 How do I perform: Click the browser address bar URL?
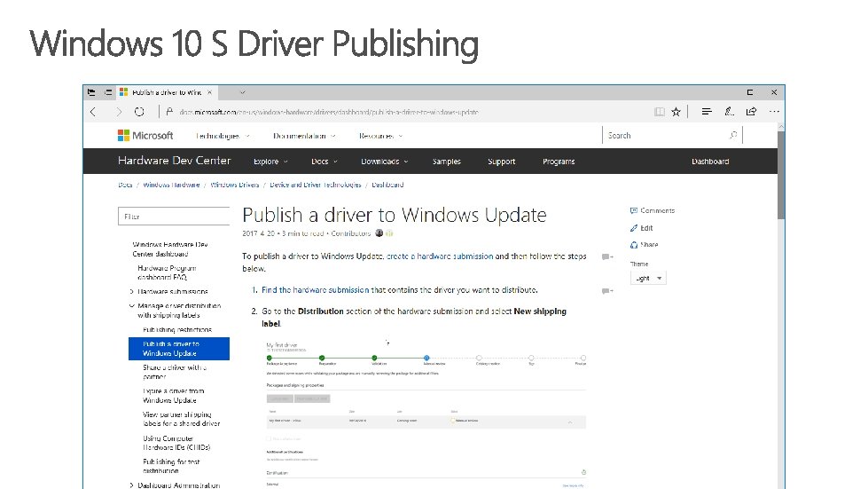(x=329, y=112)
